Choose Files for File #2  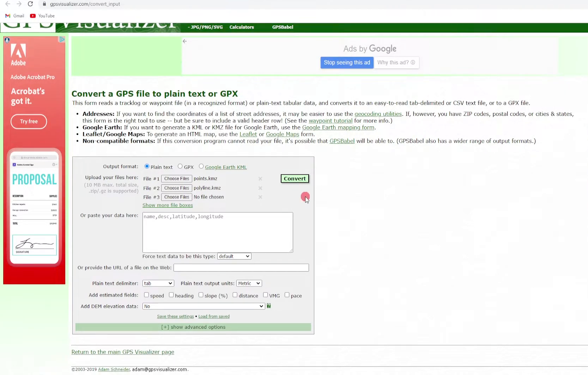(177, 188)
